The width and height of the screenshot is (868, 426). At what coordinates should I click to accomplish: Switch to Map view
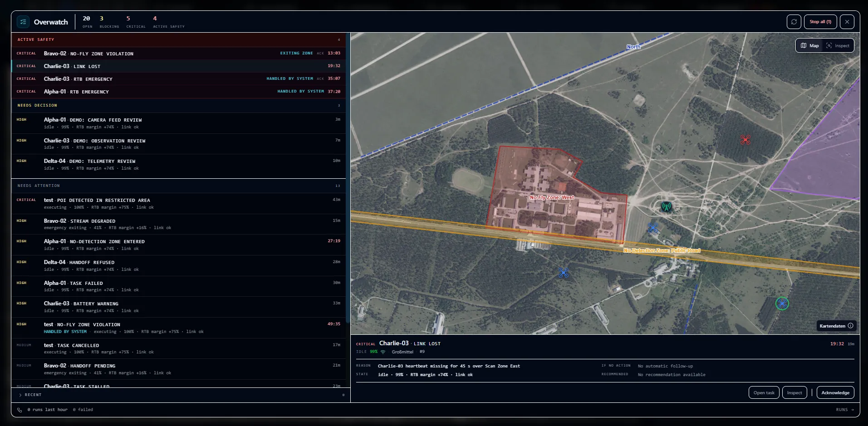[x=810, y=45]
